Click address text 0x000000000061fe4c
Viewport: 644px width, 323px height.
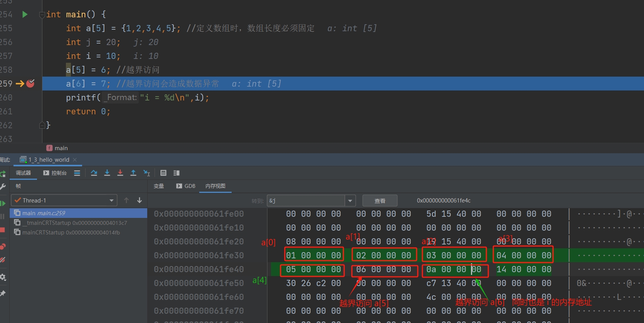tap(444, 201)
